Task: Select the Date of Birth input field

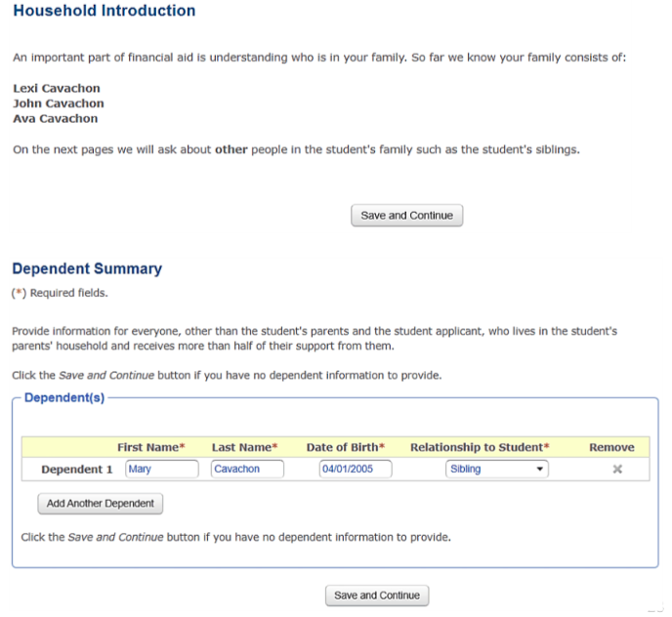Action: point(356,470)
